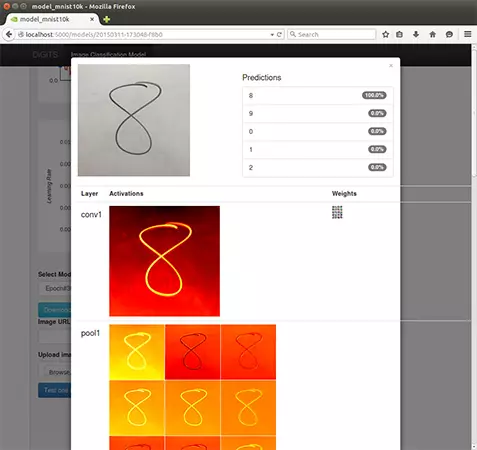Close the model_mnist10k tab
This screenshot has width=477, height=450.
coord(92,19)
